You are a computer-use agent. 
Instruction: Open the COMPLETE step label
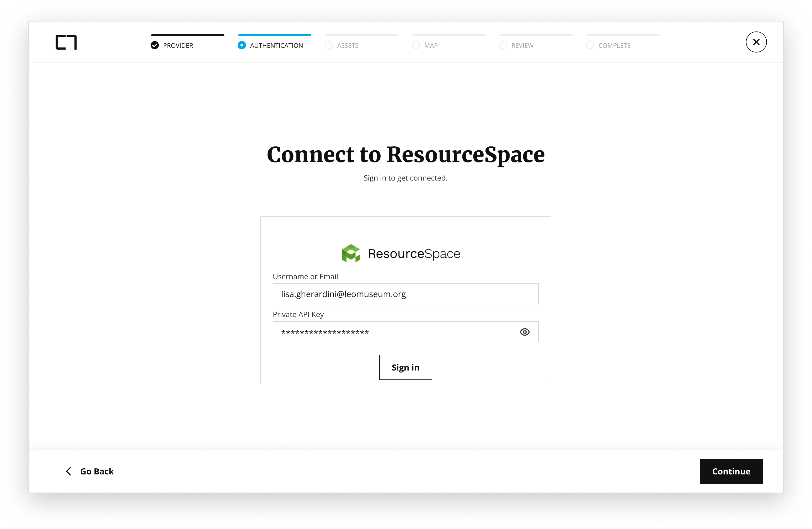(614, 45)
